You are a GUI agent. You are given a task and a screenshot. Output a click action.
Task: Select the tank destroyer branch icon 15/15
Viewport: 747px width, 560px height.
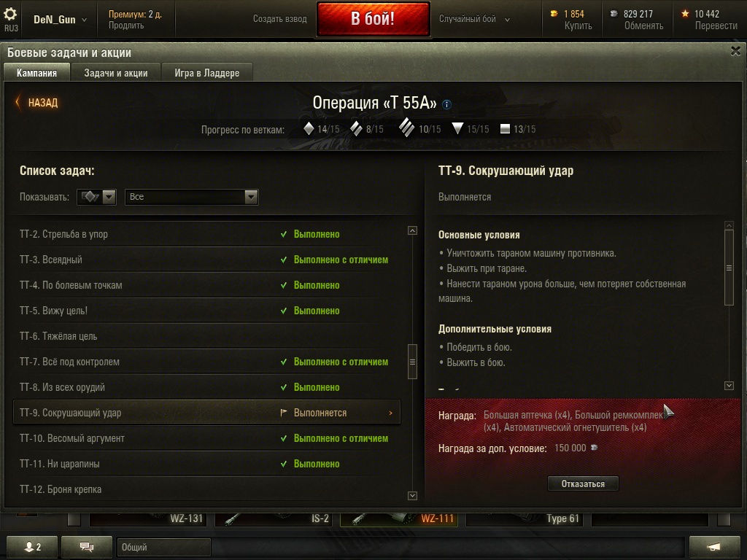[x=457, y=128]
